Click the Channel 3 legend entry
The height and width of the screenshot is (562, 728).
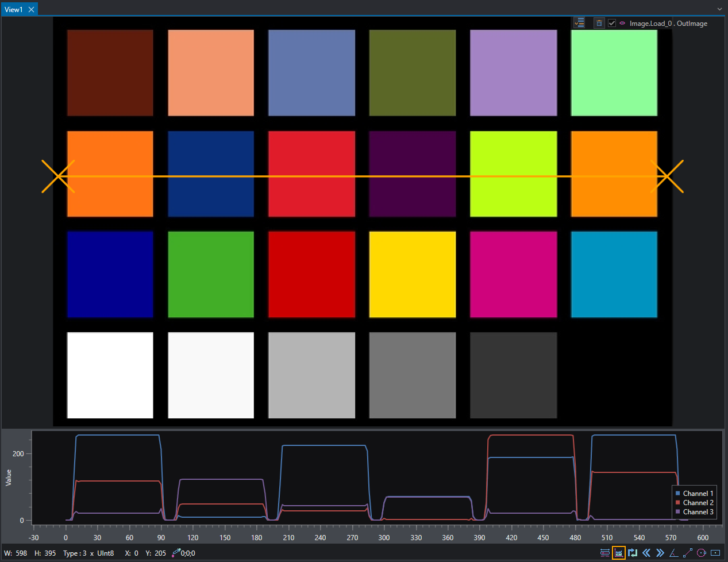tap(695, 512)
